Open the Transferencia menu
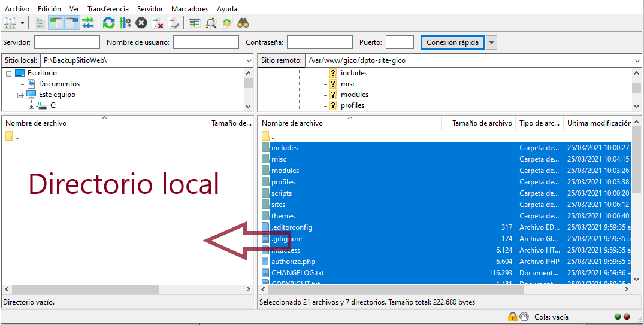Viewport: 644px width, 325px height. tap(108, 9)
